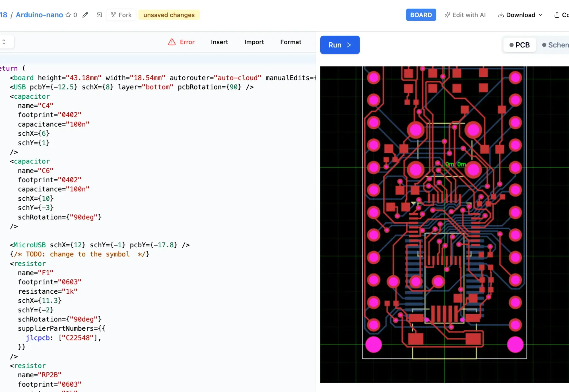Open the Insert menu
The width and height of the screenshot is (569, 392).
[x=219, y=42]
